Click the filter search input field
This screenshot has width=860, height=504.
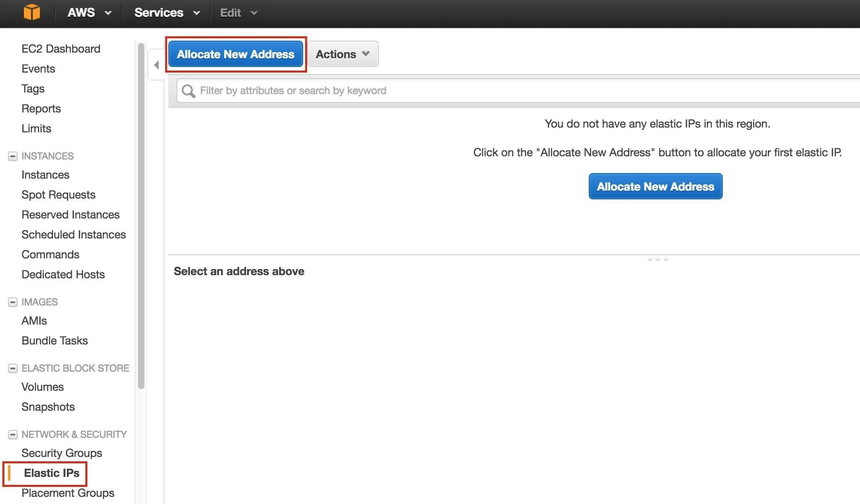pos(513,91)
